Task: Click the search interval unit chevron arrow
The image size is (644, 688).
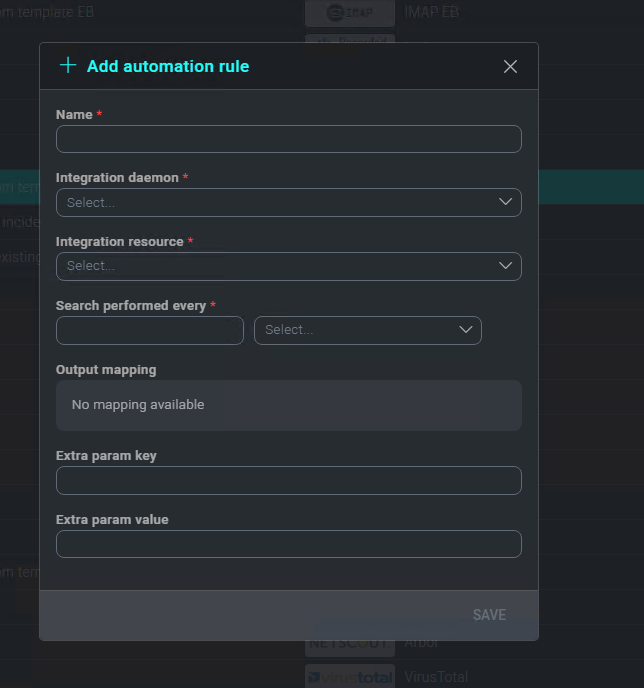Action: pos(465,330)
